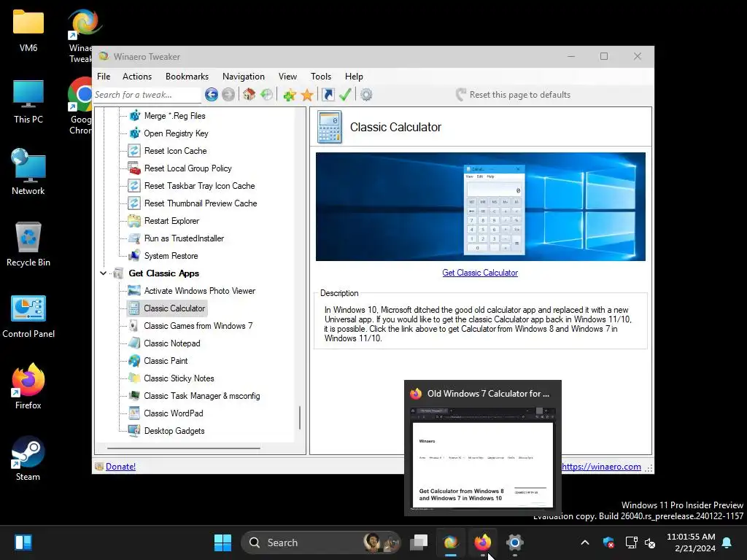Open the Navigation menu
Image resolution: width=747 pixels, height=560 pixels.
[244, 76]
